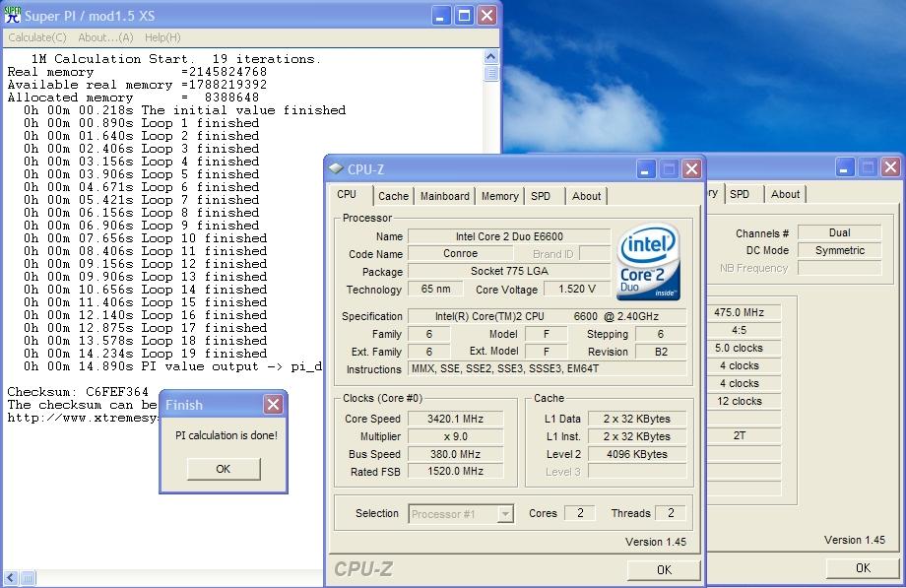The height and width of the screenshot is (588, 906).
Task: Click the Instructions field MMX, SSE list
Action: (548, 368)
